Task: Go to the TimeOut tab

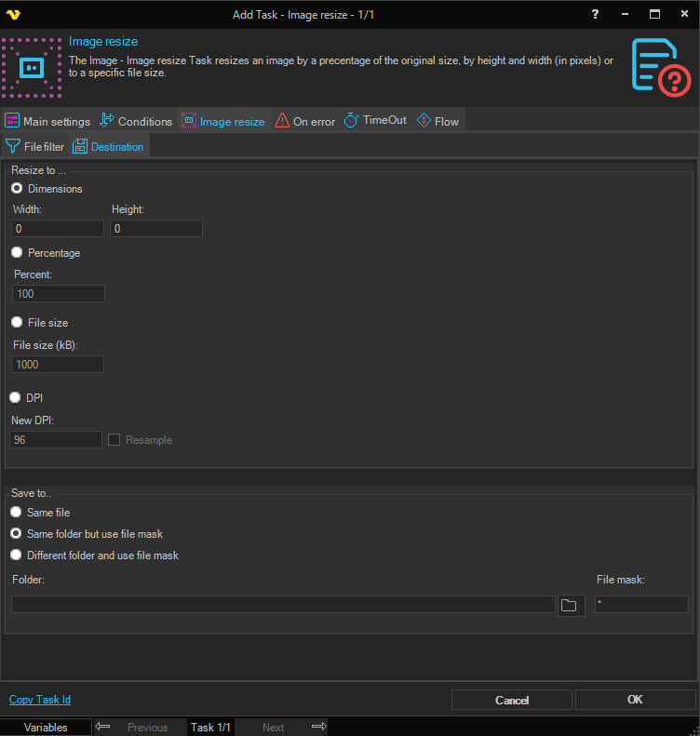Action: pyautogui.click(x=375, y=121)
